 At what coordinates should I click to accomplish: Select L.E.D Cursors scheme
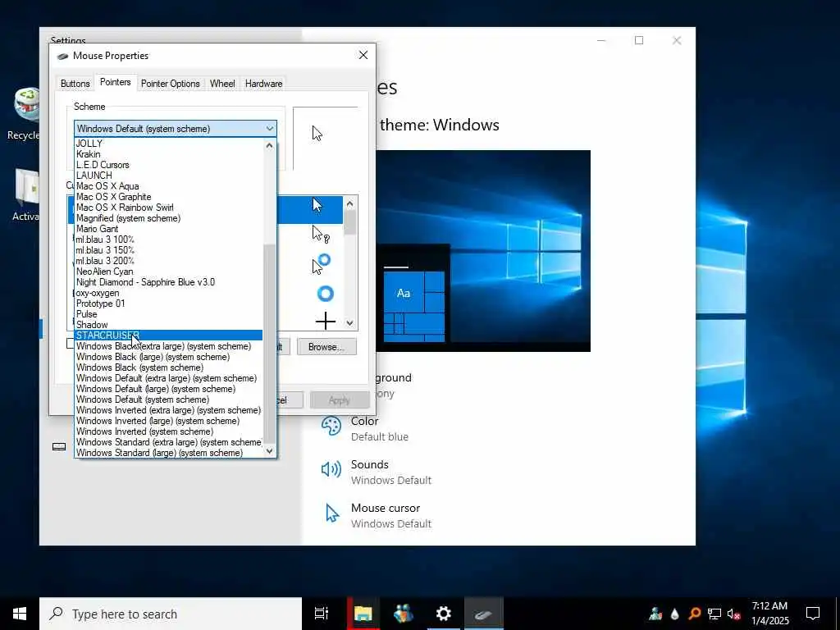(168, 165)
